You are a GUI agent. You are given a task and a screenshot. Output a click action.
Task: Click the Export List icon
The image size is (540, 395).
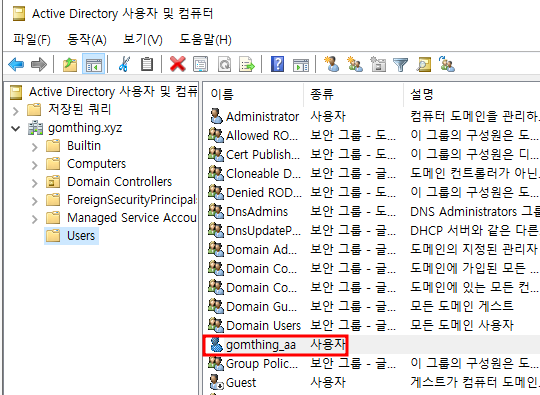point(247,64)
